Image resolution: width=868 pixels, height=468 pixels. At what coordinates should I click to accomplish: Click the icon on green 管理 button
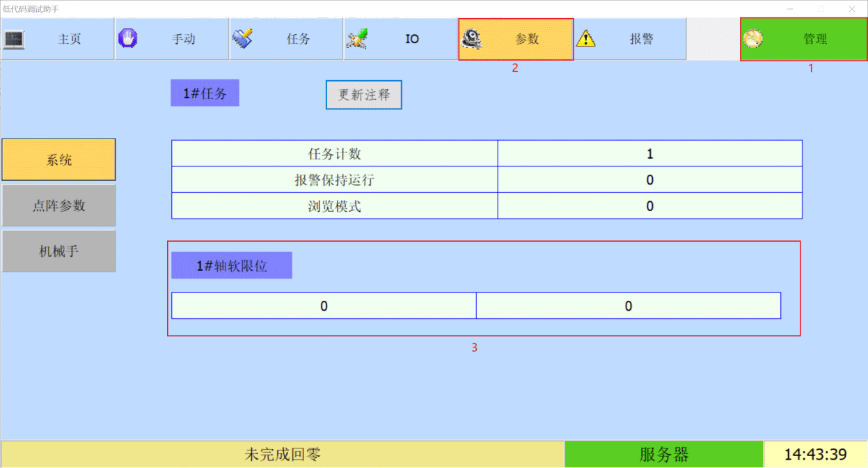pos(753,39)
